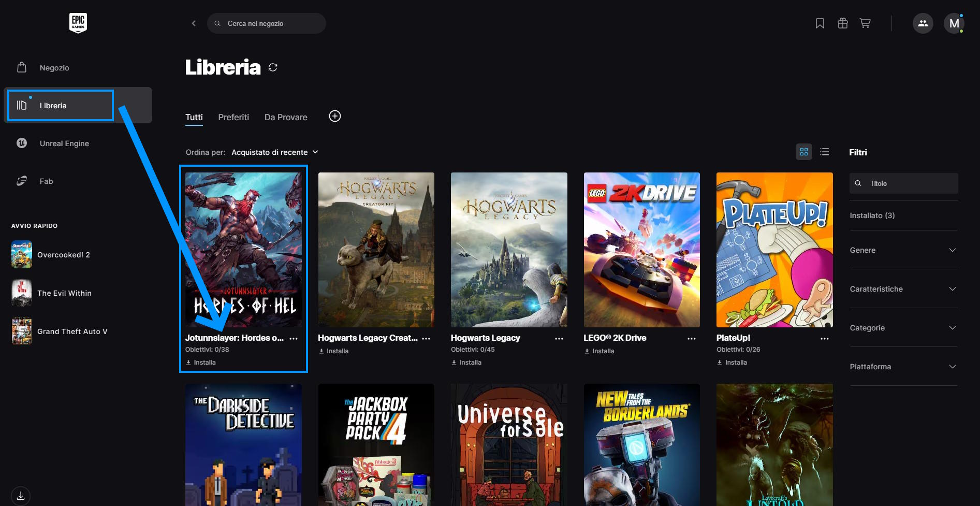Open the 'Acquistato di recente' sort dropdown

(274, 152)
